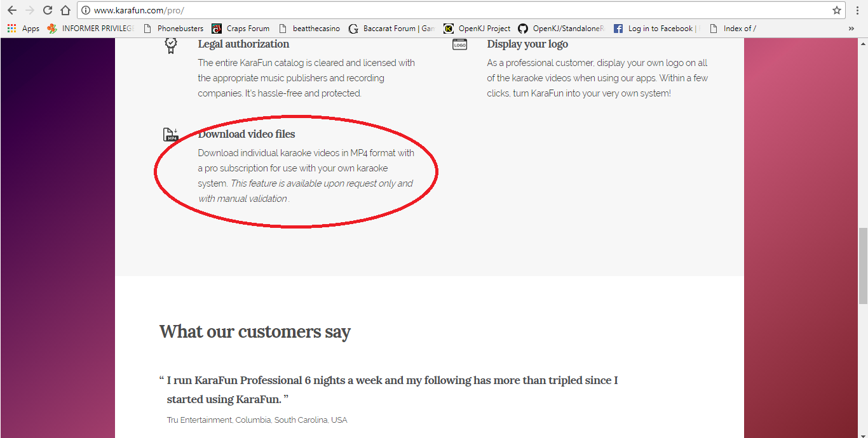Expand the hidden bookmarks overflow chevron
Viewport: 868px width, 438px height.
(x=851, y=29)
